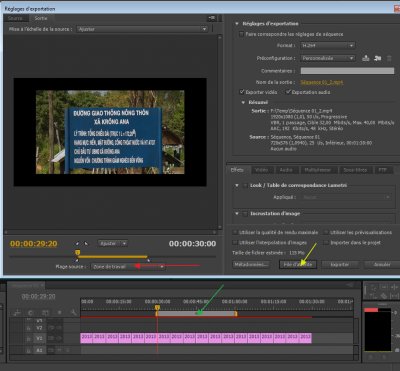400x371 pixels.
Task: Select the Sortie tab
Action: [x=41, y=18]
